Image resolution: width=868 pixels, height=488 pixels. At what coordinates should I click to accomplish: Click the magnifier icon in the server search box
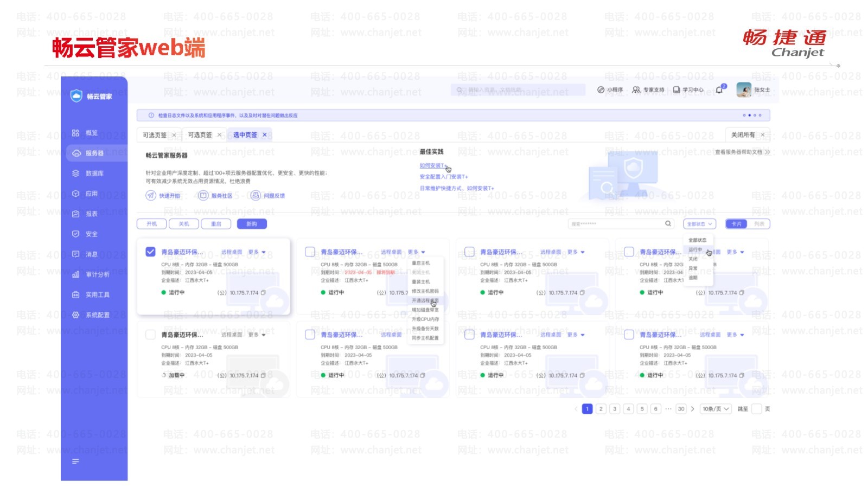coord(668,223)
